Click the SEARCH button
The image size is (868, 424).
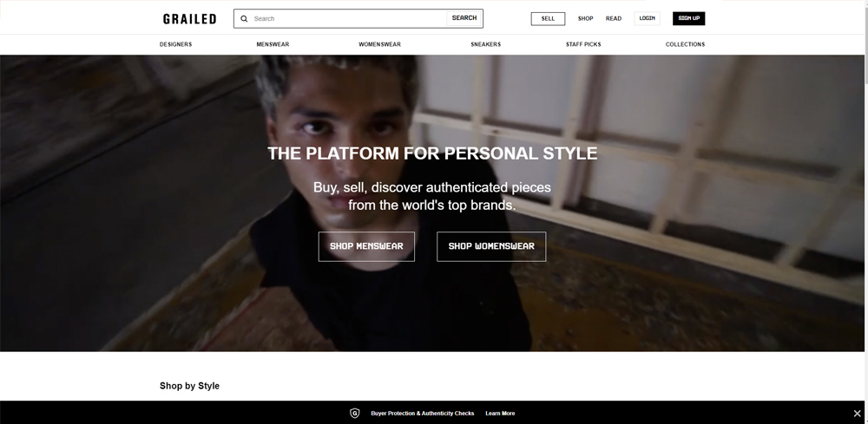tap(464, 18)
